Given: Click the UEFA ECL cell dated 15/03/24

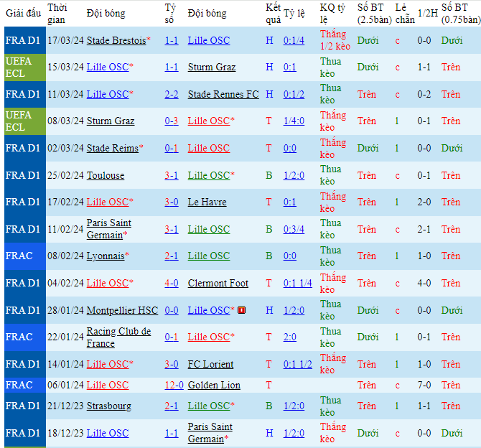Looking at the screenshot, I should [22, 67].
